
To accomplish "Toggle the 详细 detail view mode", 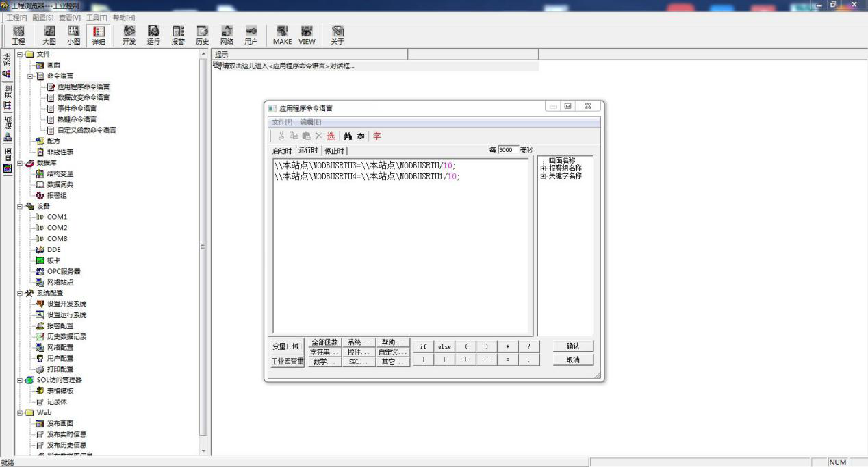I will [99, 35].
